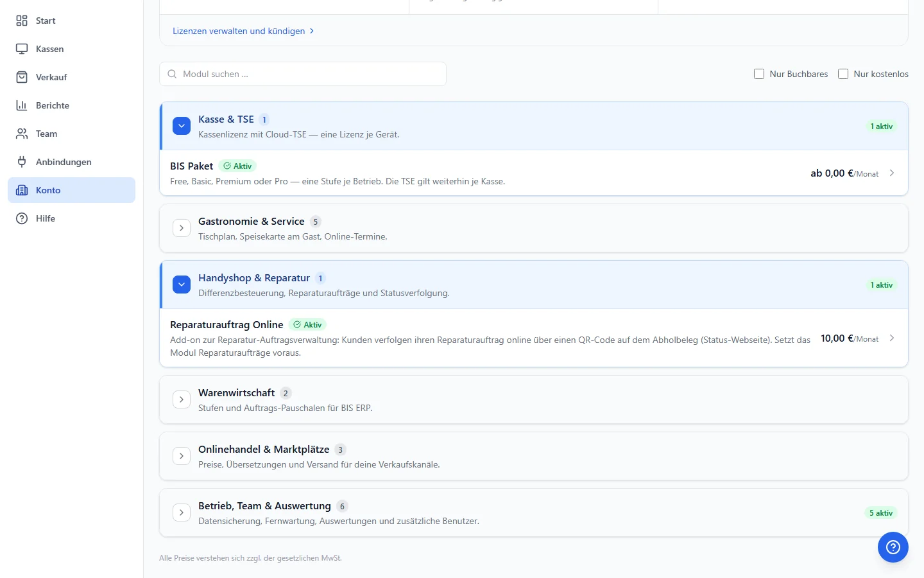Viewport: 924px width, 578px height.
Task: Click the Konto building icon
Action: (22, 190)
